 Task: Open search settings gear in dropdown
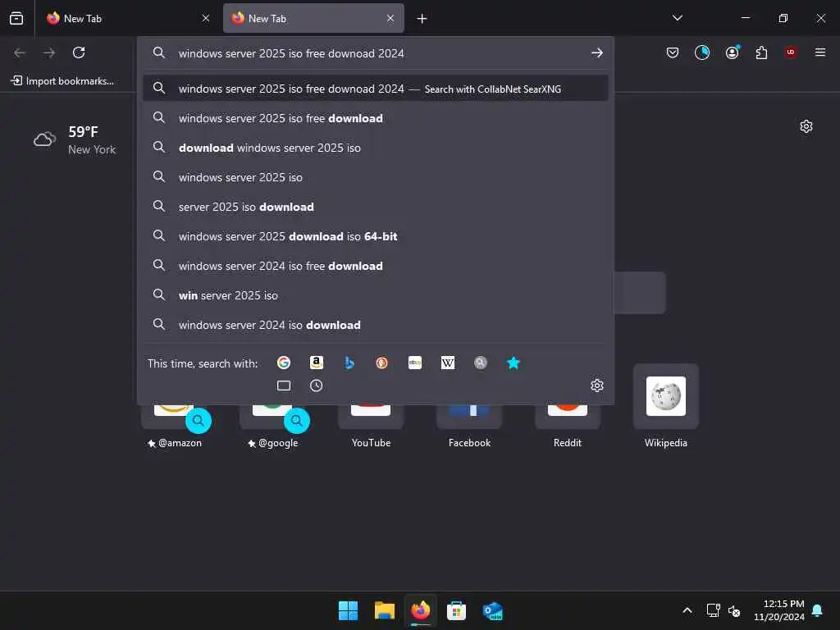(597, 386)
